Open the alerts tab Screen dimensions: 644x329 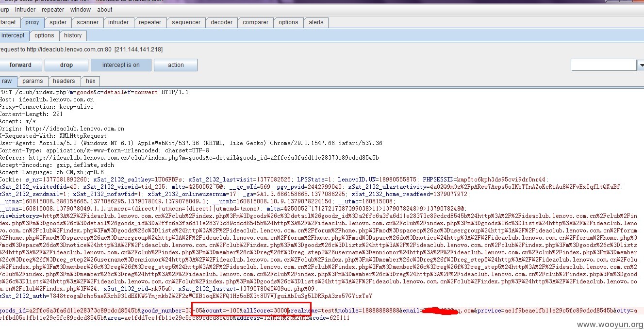click(x=316, y=22)
